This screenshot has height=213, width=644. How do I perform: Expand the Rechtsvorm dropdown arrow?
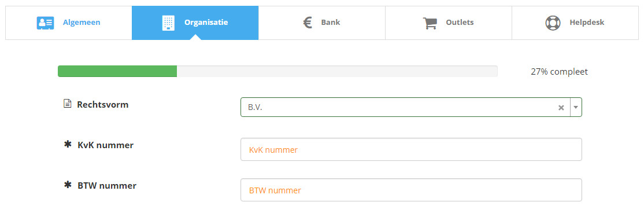point(576,107)
